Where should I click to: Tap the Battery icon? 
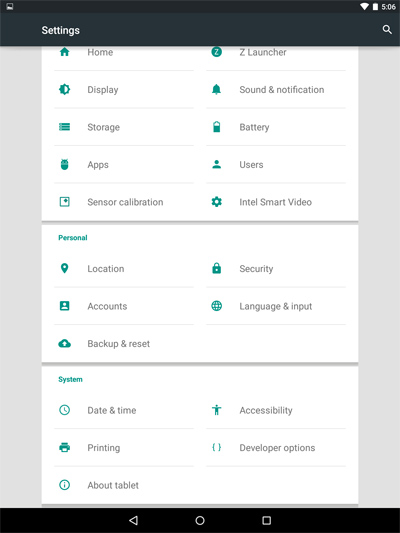click(x=216, y=127)
